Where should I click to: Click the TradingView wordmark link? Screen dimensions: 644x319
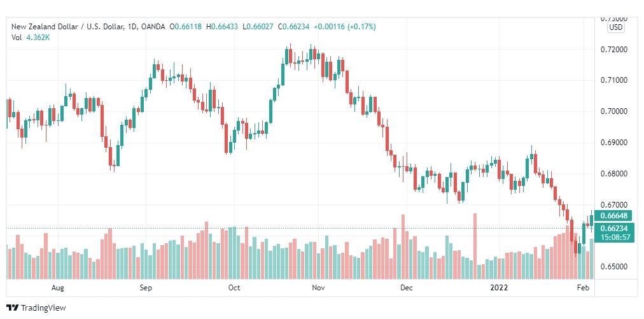click(43, 308)
